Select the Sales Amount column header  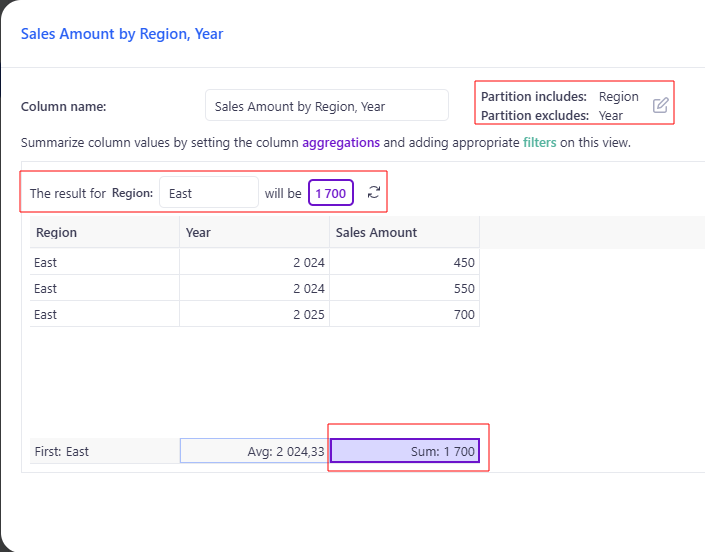404,233
